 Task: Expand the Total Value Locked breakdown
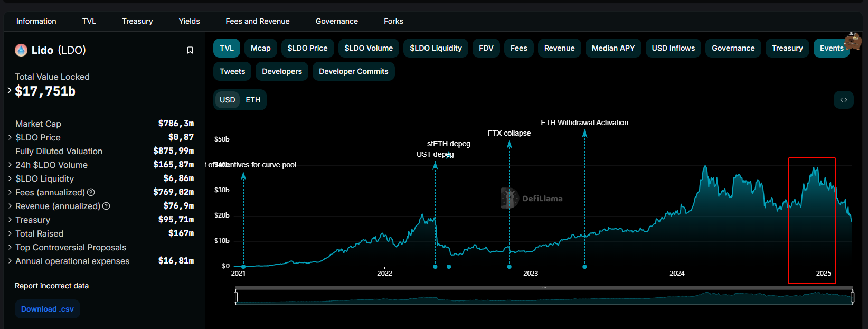coord(10,90)
